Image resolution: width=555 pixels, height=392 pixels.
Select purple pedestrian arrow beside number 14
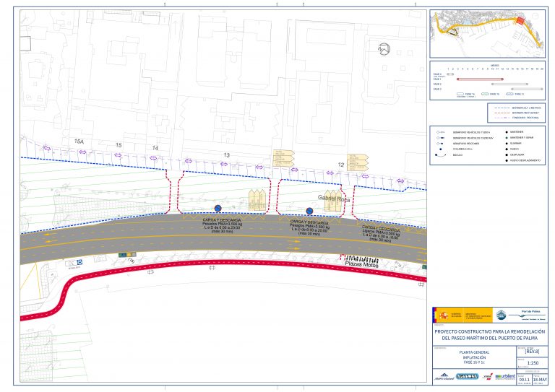coord(153,158)
